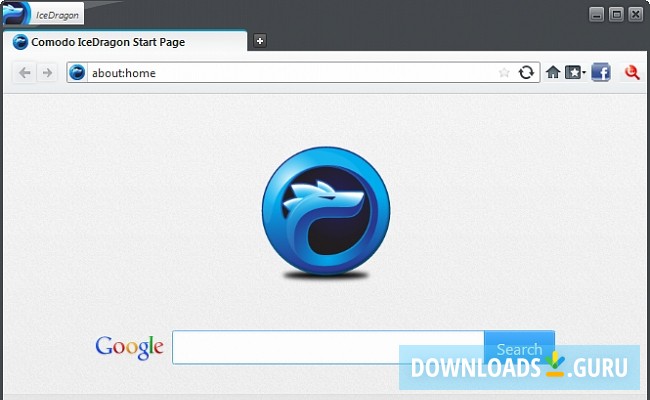Focus the Google search text box
The width and height of the screenshot is (650, 400).
pos(328,347)
